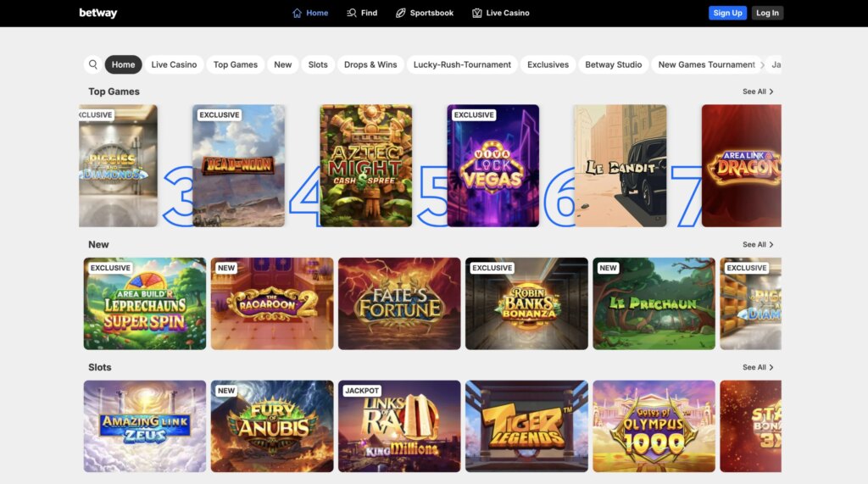Select the Home category pill
The image size is (868, 484).
pos(124,64)
